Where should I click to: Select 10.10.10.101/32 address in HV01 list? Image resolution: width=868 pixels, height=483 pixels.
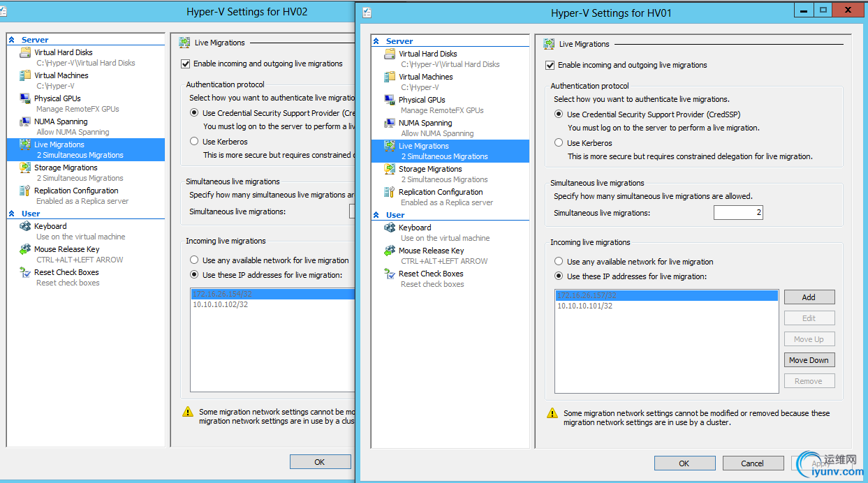[666, 306]
